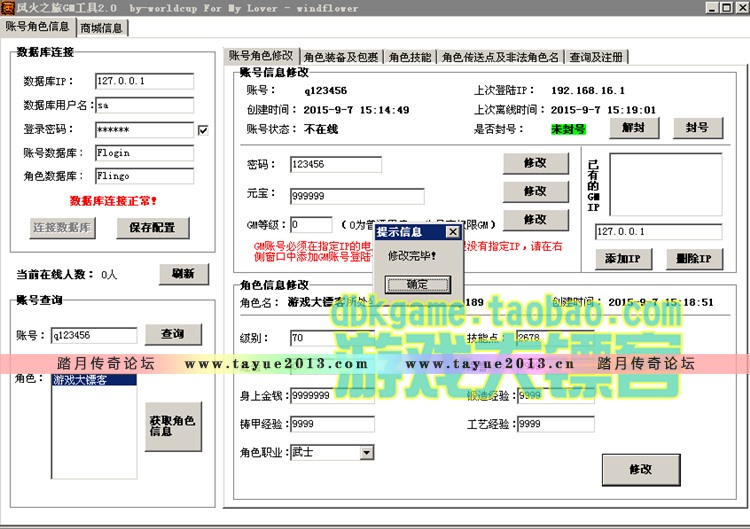Open the 角色装备及包裹 tab
Screen dimensions: 750x529
pyautogui.click(x=341, y=57)
